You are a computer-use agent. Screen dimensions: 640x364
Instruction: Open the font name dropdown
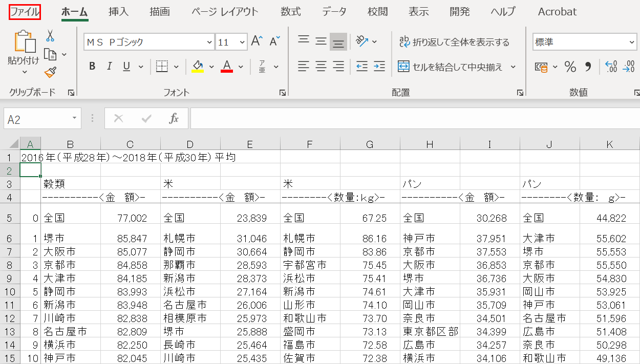[x=209, y=42]
